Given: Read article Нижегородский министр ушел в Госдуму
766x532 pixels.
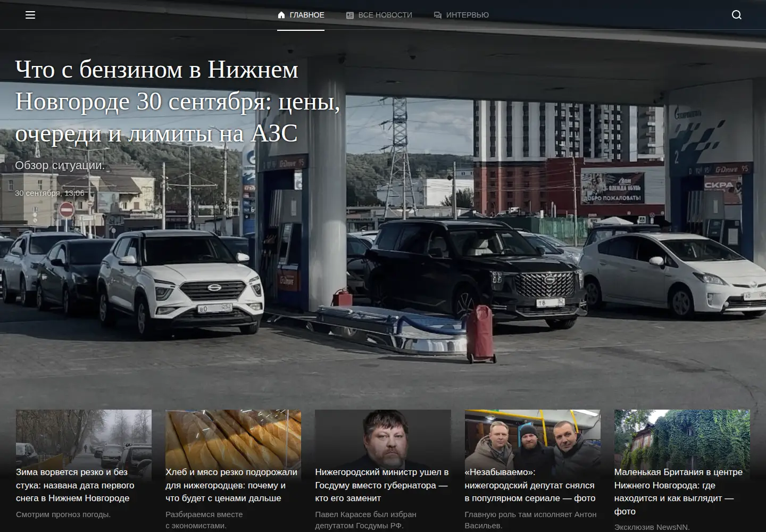Looking at the screenshot, I should pyautogui.click(x=382, y=485).
